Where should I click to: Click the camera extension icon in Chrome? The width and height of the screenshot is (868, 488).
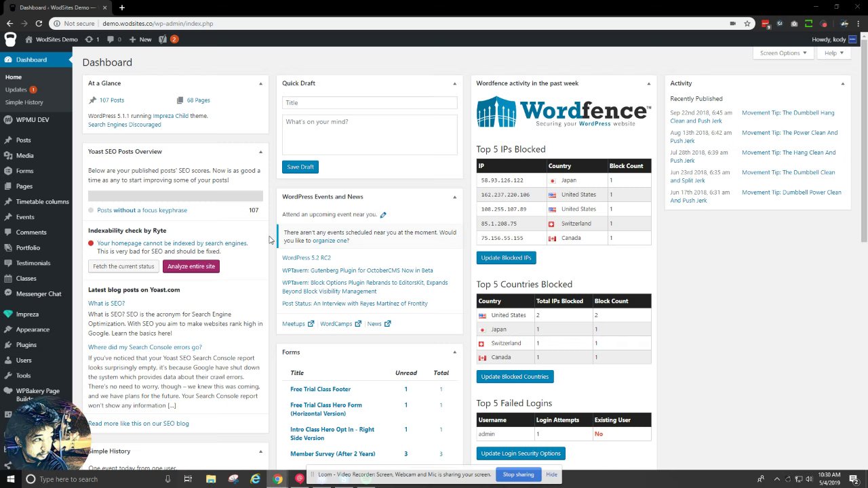[794, 23]
